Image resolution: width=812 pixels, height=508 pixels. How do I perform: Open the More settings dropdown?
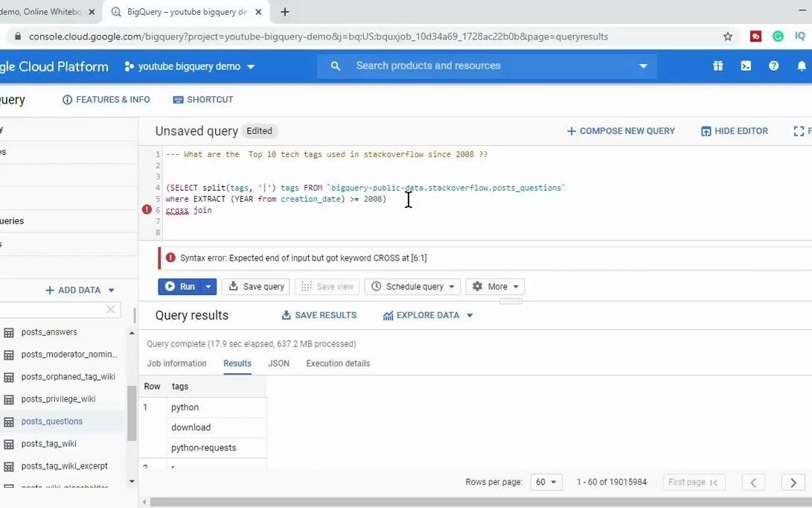coord(495,287)
